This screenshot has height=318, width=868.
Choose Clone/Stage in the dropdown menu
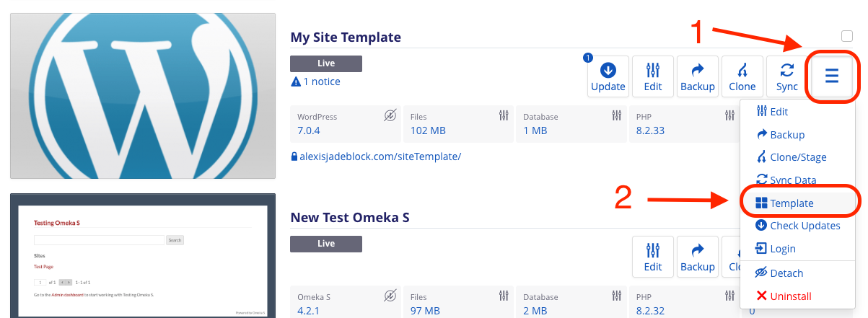pyautogui.click(x=798, y=157)
